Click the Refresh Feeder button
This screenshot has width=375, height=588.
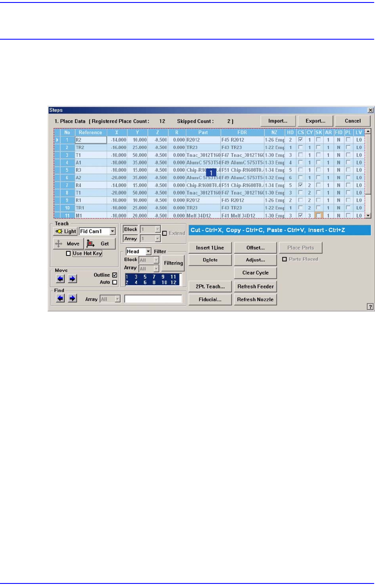click(x=255, y=287)
